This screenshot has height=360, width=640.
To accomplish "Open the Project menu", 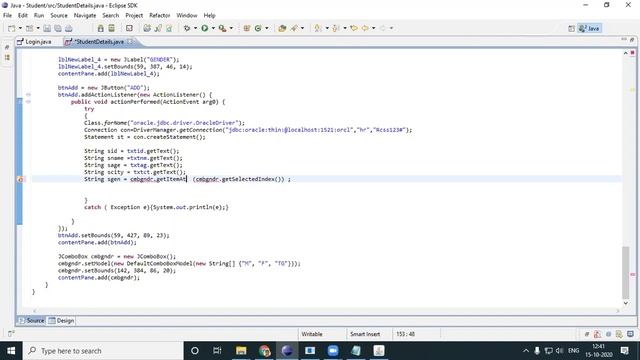I will pos(134,16).
